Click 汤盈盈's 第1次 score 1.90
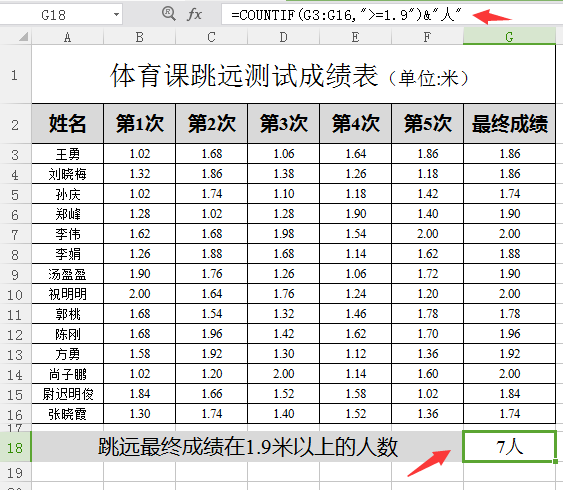The height and width of the screenshot is (490, 563). click(140, 274)
